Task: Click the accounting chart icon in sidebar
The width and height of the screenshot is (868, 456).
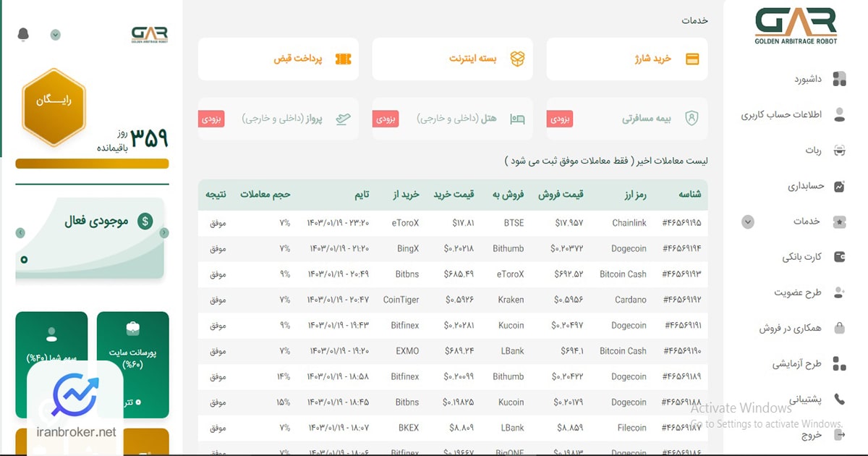Action: [x=839, y=186]
